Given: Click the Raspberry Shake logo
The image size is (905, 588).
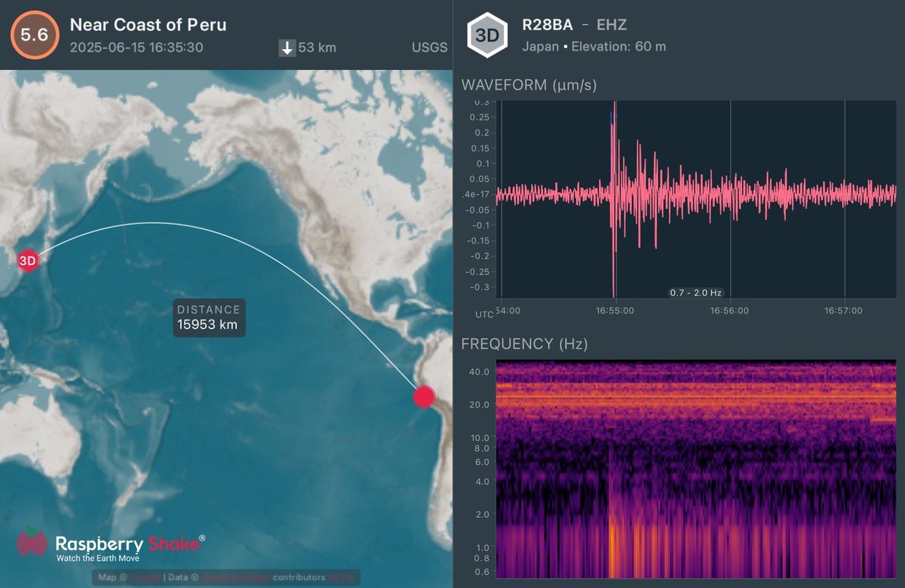Looking at the screenshot, I should [x=110, y=546].
